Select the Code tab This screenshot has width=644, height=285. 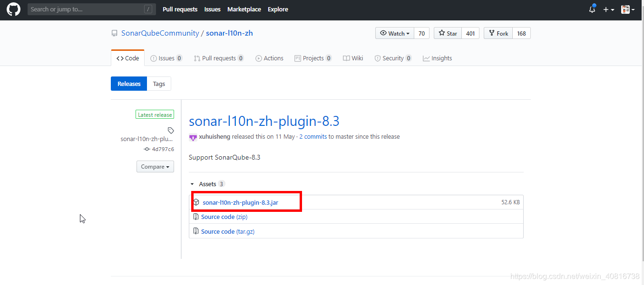click(x=127, y=58)
